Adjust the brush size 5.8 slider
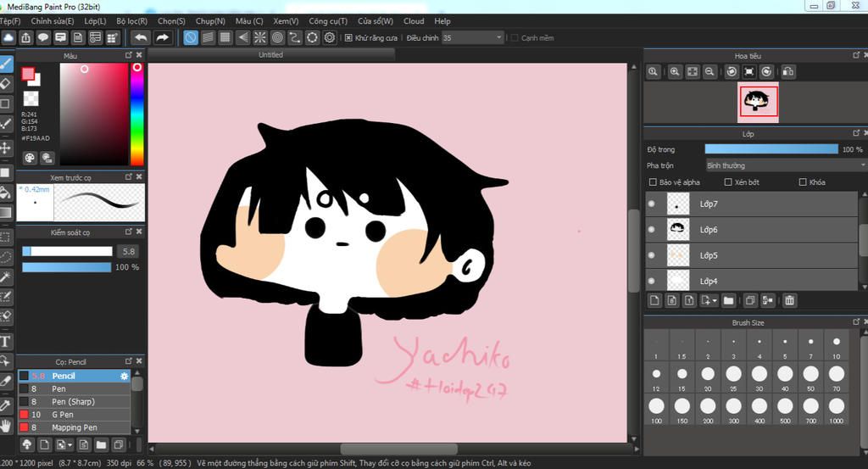Viewport: 868px width, 469px height. pos(67,251)
